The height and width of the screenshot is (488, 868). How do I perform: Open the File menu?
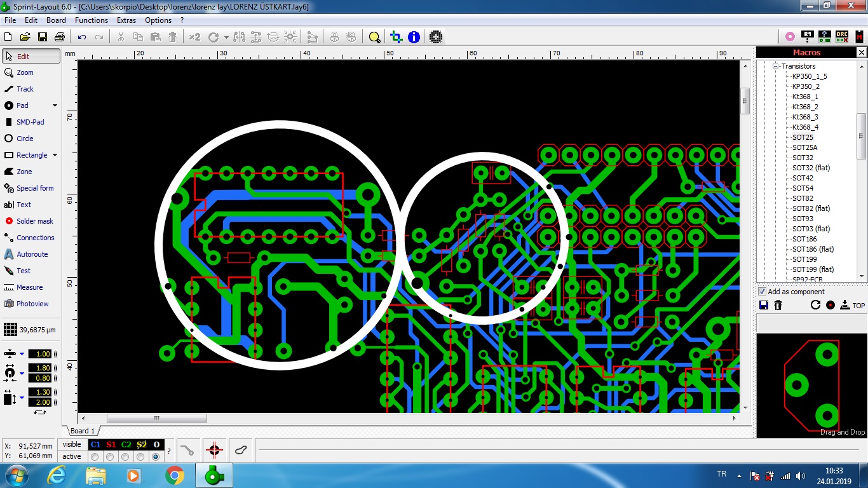point(10,20)
